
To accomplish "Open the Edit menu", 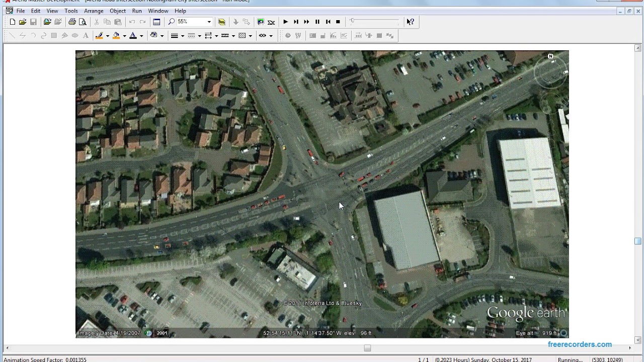I will point(36,11).
